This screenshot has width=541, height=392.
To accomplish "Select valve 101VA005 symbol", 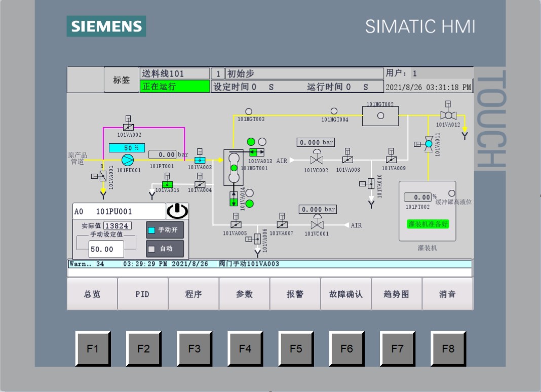I will pyautogui.click(x=236, y=225).
